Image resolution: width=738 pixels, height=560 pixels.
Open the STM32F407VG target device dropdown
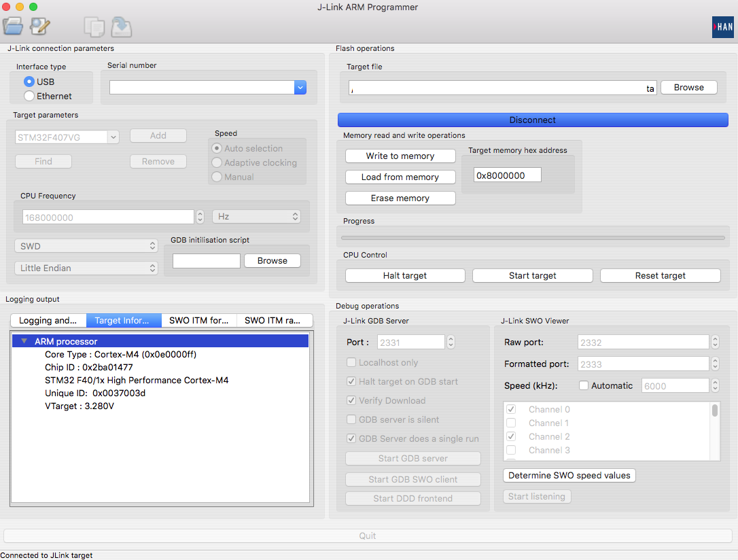click(113, 137)
